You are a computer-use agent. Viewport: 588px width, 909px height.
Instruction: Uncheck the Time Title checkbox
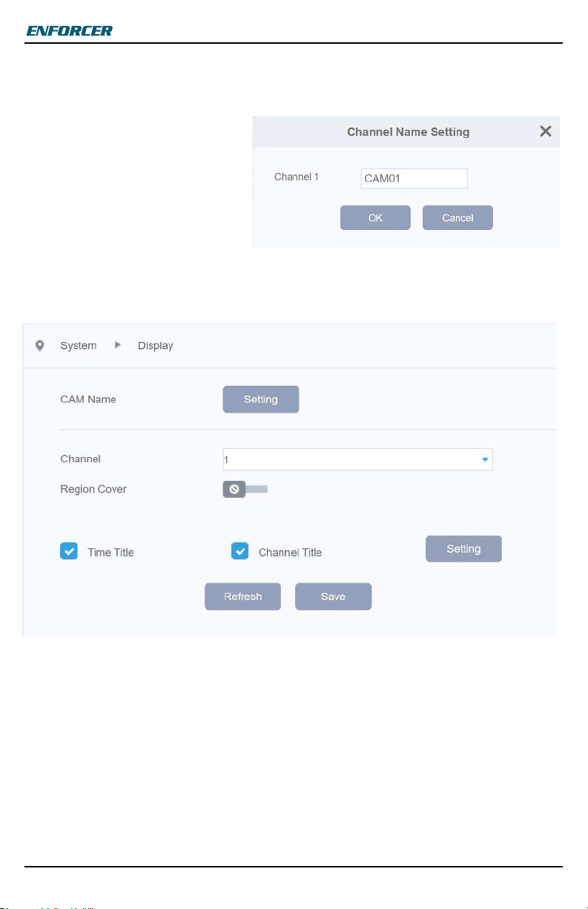point(69,551)
